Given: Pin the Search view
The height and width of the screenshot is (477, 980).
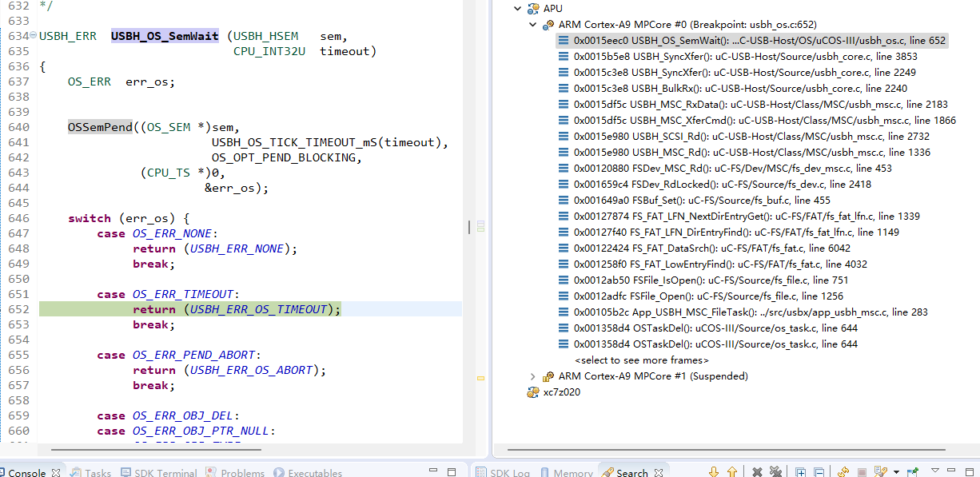Looking at the screenshot, I should tap(913, 472).
